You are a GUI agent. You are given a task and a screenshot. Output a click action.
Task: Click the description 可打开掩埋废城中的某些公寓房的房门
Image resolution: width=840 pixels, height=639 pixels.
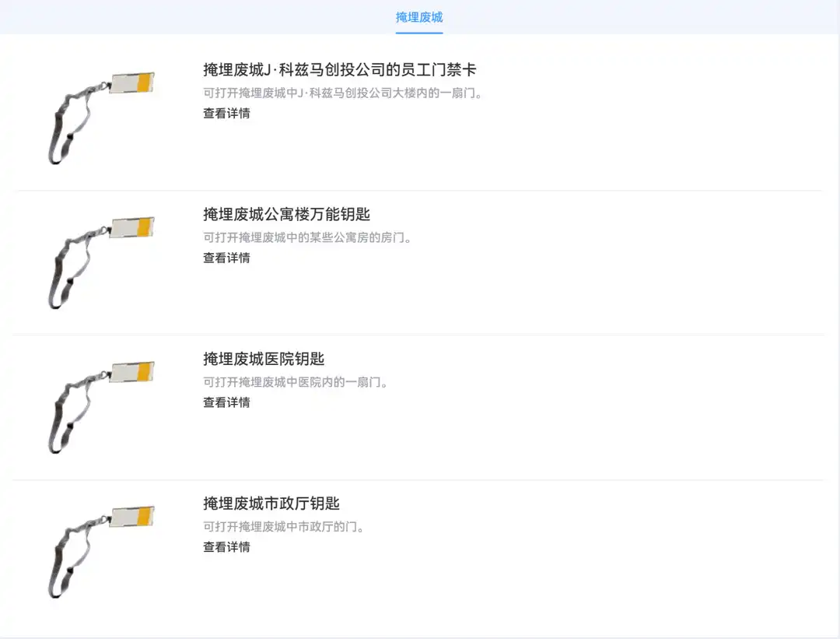coord(307,238)
